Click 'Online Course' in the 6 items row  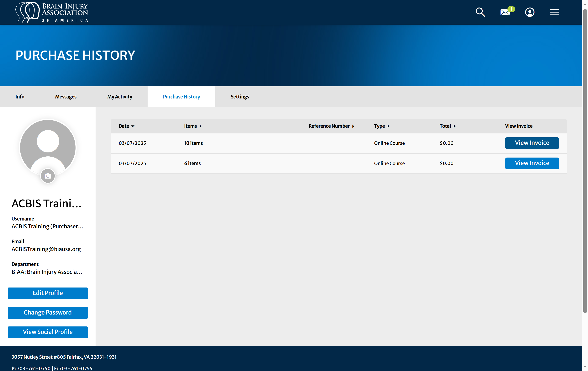click(389, 163)
